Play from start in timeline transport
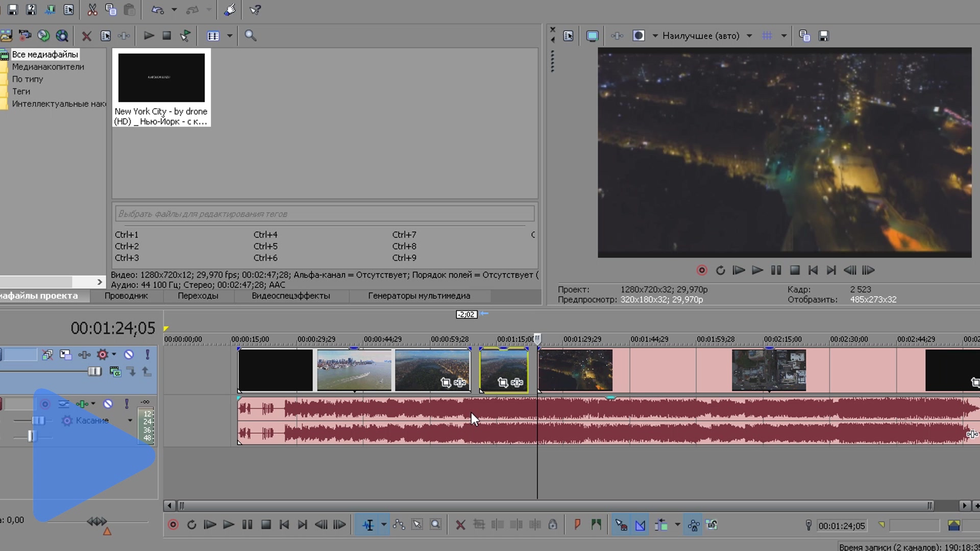Image resolution: width=980 pixels, height=551 pixels. tap(210, 525)
